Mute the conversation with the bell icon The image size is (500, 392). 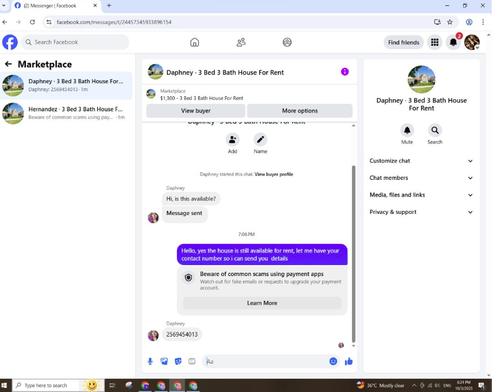click(407, 130)
